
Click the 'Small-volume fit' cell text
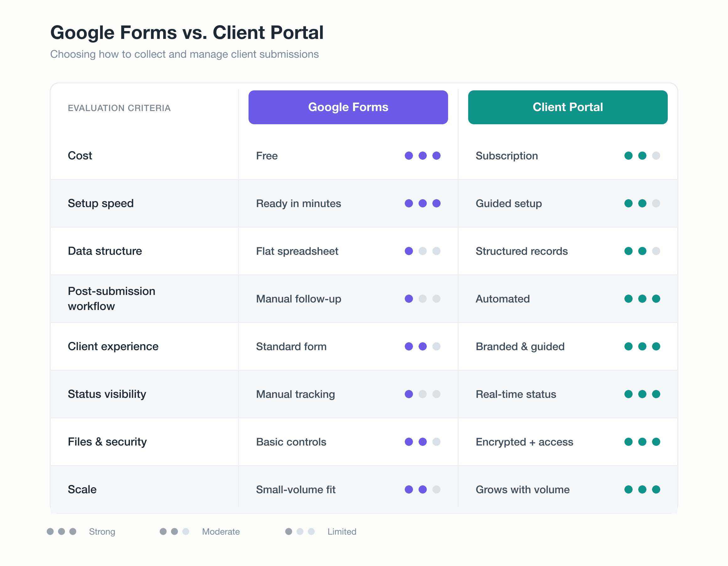click(296, 489)
